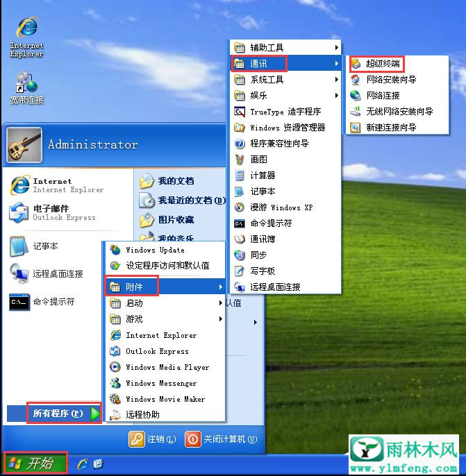466x476 pixels.
Task: Launch 记事本 from accessories menu
Action: tap(285, 192)
